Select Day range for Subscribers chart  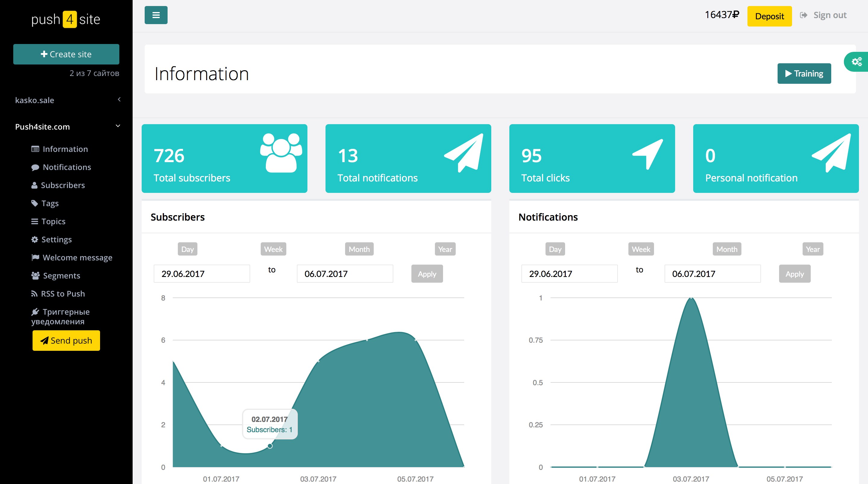(x=187, y=249)
